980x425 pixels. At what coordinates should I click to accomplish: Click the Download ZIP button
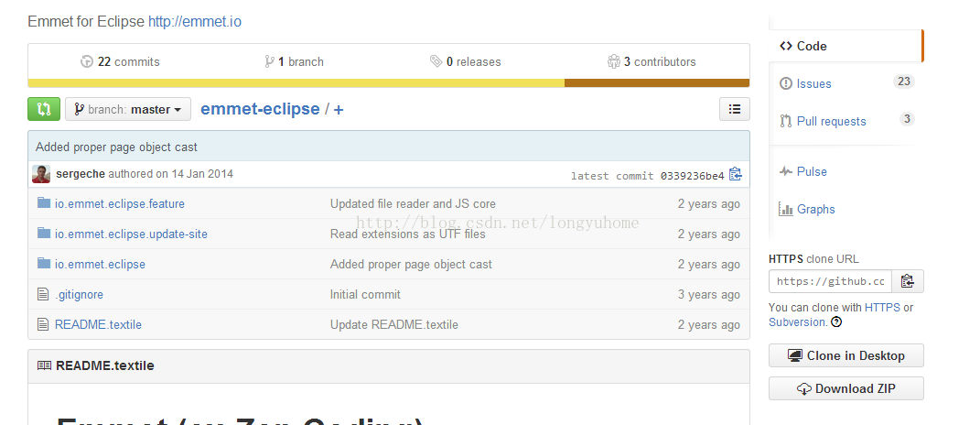pyautogui.click(x=845, y=388)
